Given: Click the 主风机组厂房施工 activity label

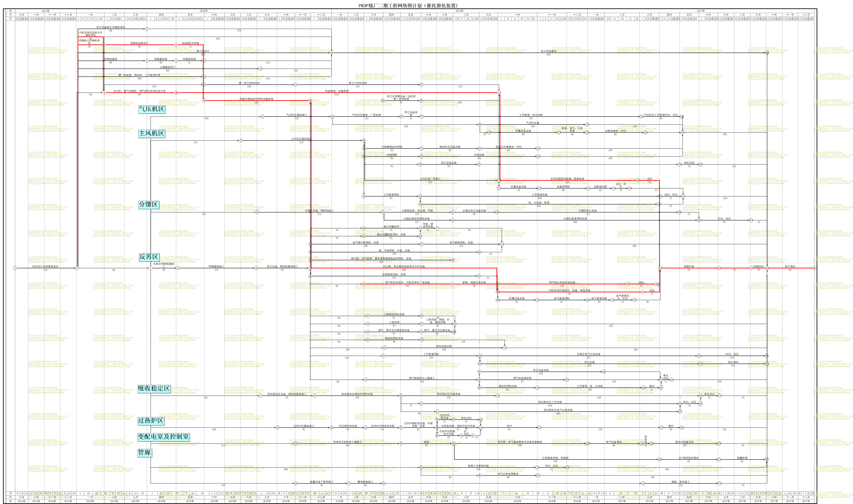Looking at the screenshot, I should 430,179.
